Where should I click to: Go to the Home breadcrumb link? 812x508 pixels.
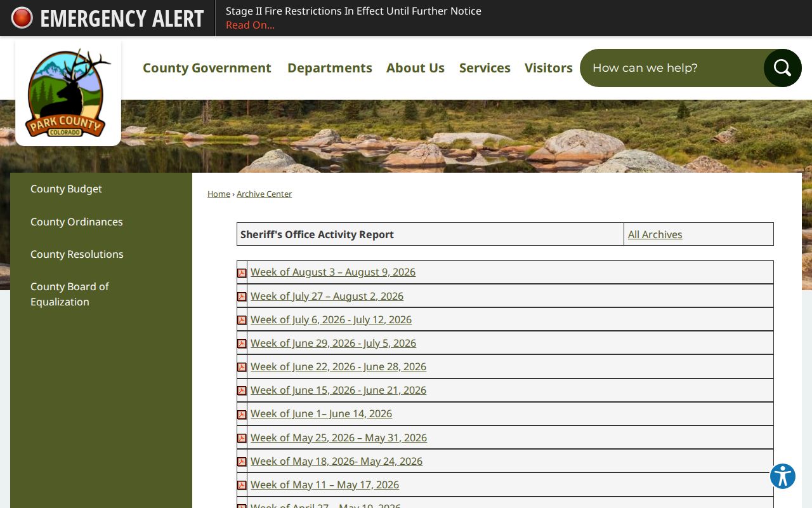point(219,194)
